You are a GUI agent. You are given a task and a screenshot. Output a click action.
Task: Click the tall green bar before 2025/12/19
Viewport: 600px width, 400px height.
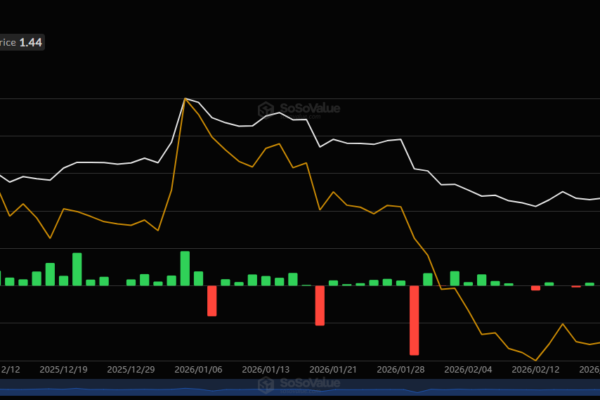pos(77,269)
